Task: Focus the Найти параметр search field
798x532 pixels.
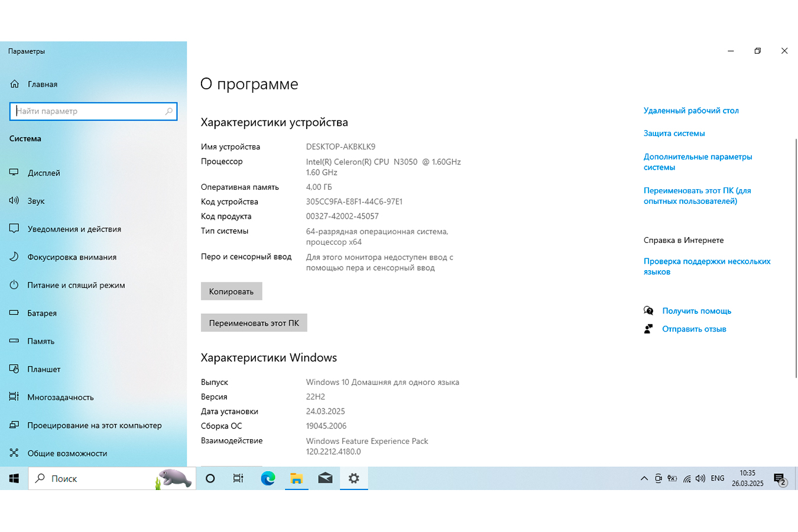Action: (x=93, y=111)
